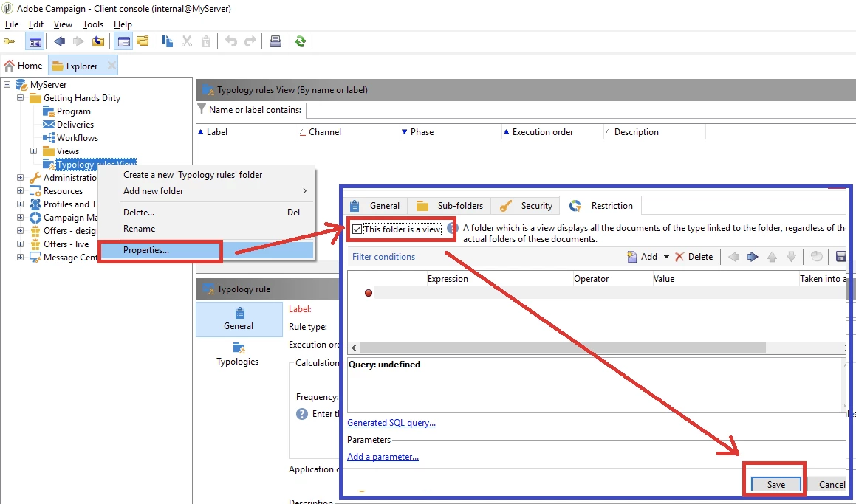Image resolution: width=856 pixels, height=504 pixels.
Task: Open the File menu
Action: pyautogui.click(x=12, y=24)
